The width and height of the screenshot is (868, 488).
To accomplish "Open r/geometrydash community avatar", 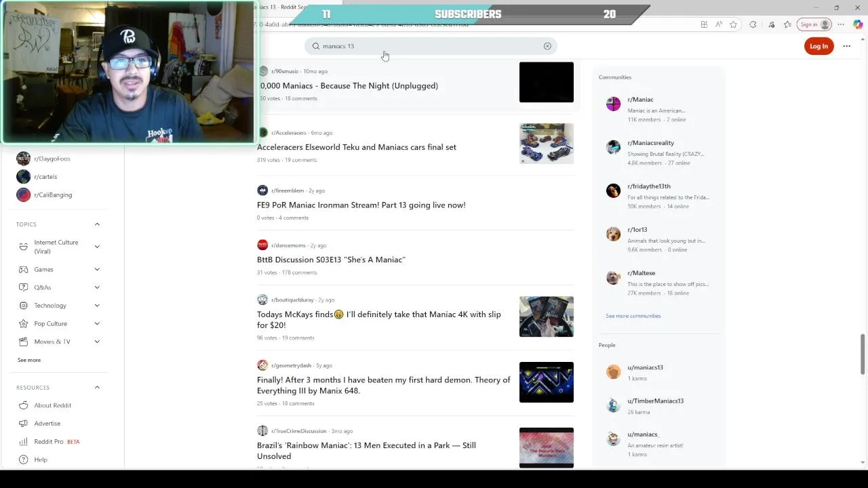I will point(262,365).
